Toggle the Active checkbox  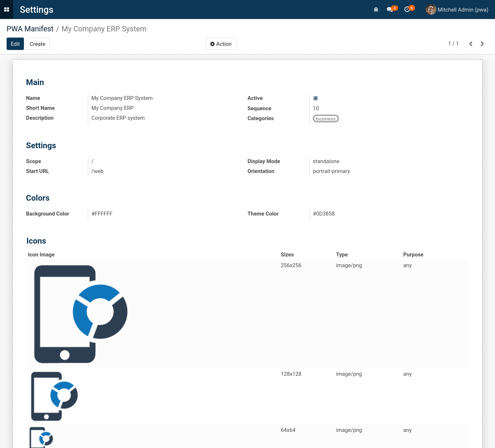click(316, 98)
